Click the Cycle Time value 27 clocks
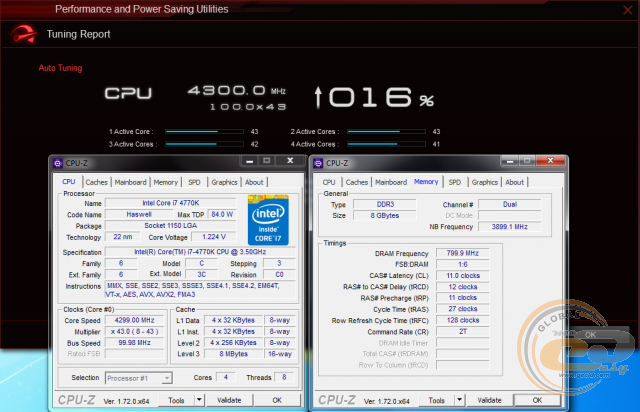 pos(462,309)
